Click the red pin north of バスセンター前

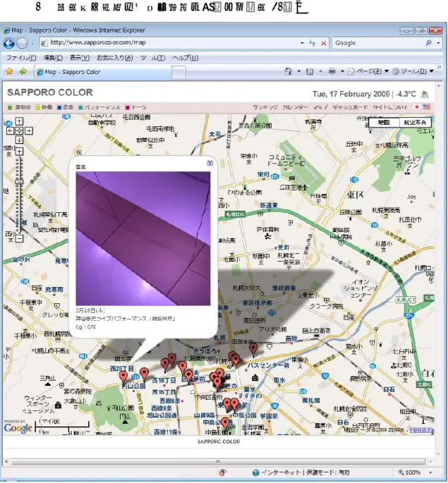coord(253,350)
